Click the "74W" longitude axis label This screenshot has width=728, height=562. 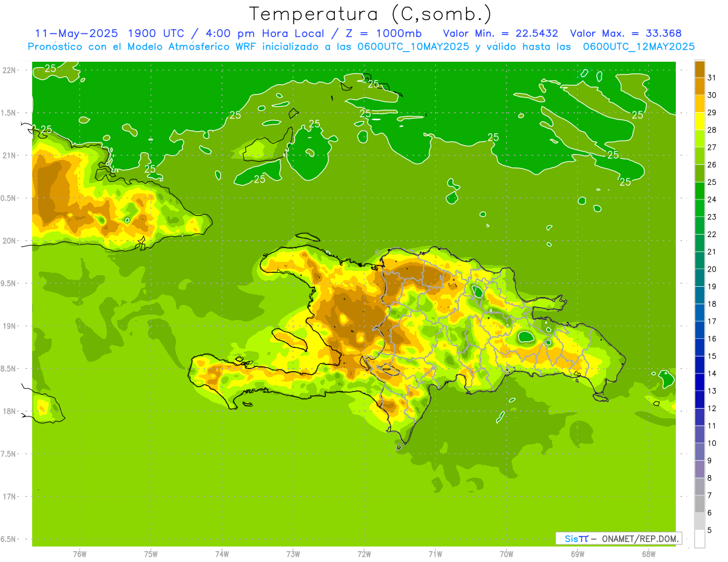tap(221, 554)
